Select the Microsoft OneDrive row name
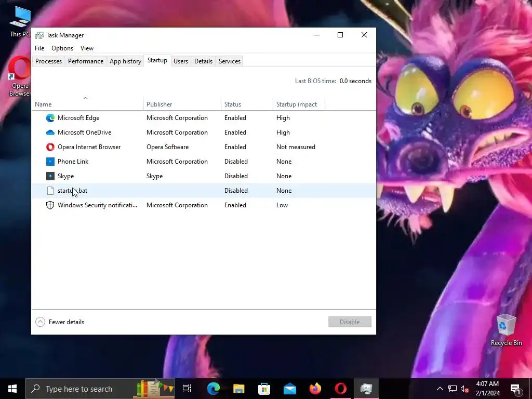 pyautogui.click(x=85, y=132)
